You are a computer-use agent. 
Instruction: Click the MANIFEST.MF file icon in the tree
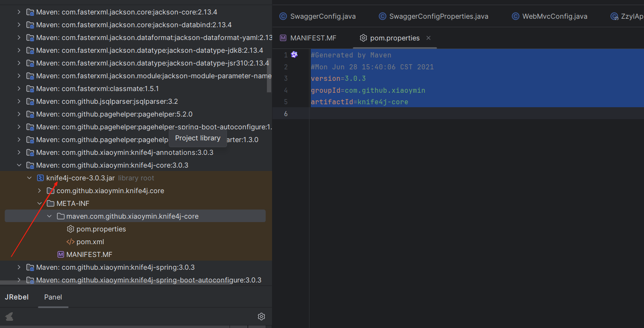point(60,254)
